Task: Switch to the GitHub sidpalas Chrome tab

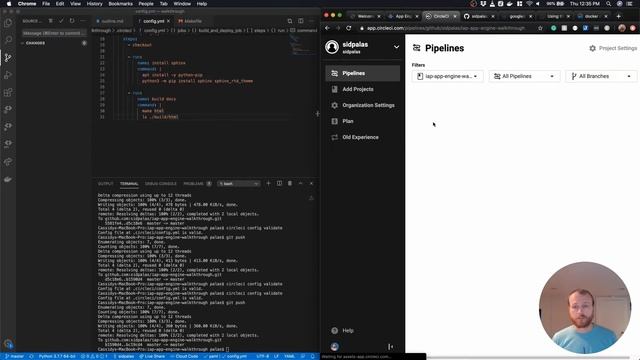Action: click(x=479, y=16)
